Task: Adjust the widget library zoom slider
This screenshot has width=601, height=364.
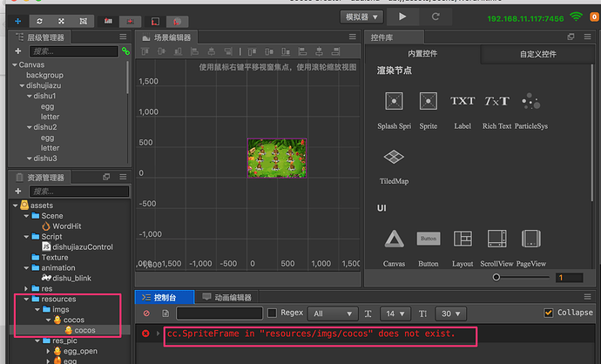Action: coord(496,277)
